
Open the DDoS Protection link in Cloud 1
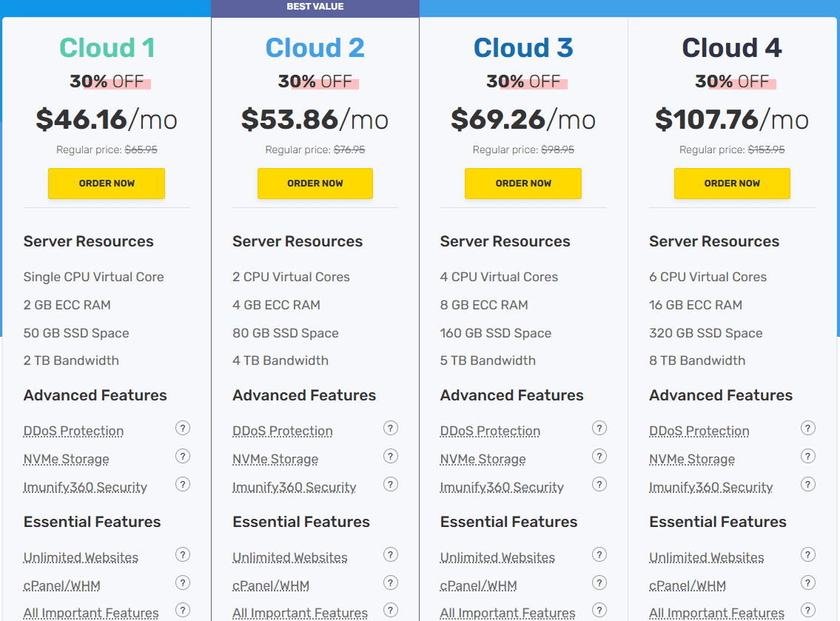73,431
